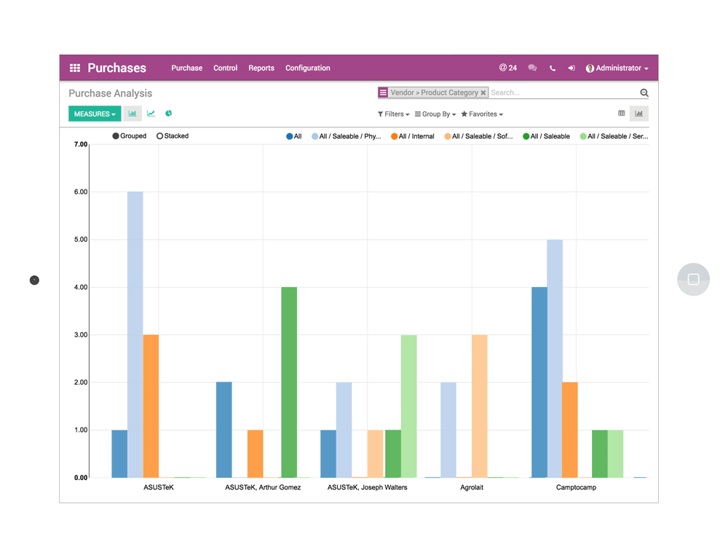Open the Favorites dropdown

pyautogui.click(x=481, y=114)
